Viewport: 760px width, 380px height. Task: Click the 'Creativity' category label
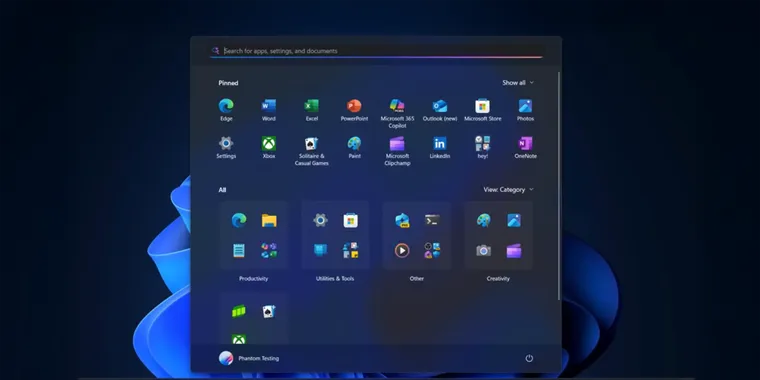[x=498, y=279]
